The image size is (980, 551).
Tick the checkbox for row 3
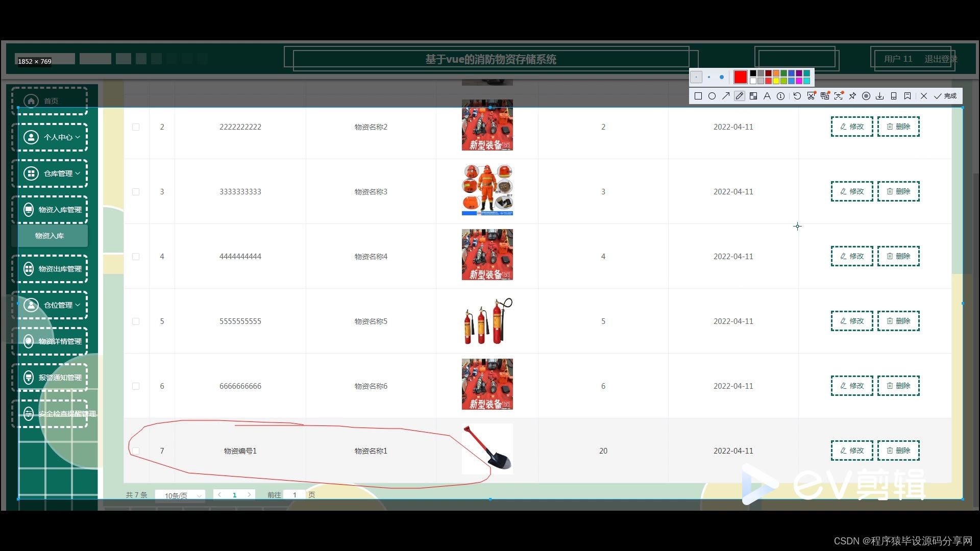(136, 192)
